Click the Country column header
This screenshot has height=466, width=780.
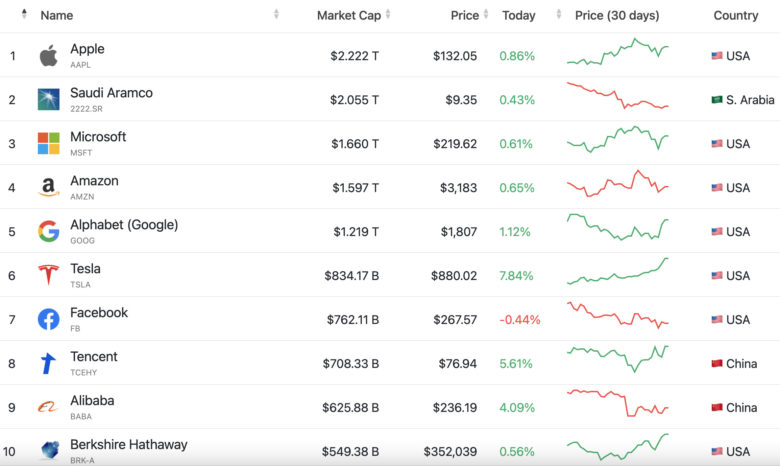pyautogui.click(x=736, y=15)
